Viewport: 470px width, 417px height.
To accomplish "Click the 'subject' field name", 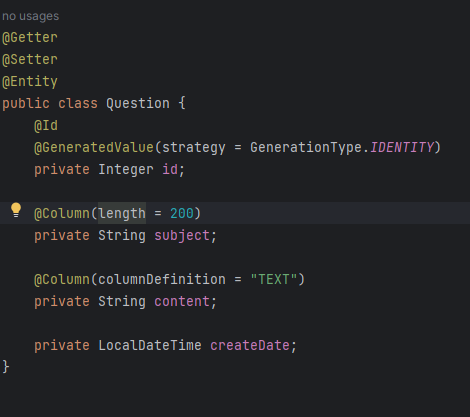I will click(182, 236).
